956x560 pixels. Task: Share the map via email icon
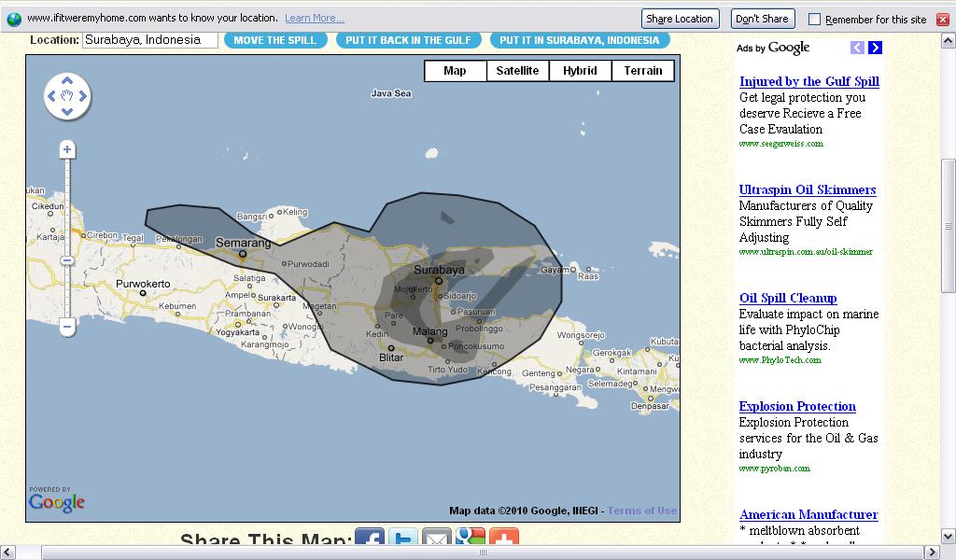coord(437,540)
